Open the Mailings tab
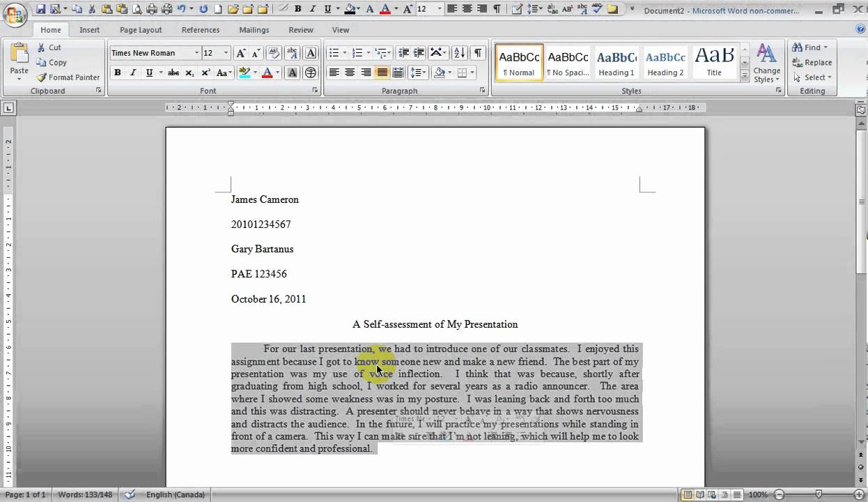Image resolution: width=868 pixels, height=502 pixels. point(254,30)
